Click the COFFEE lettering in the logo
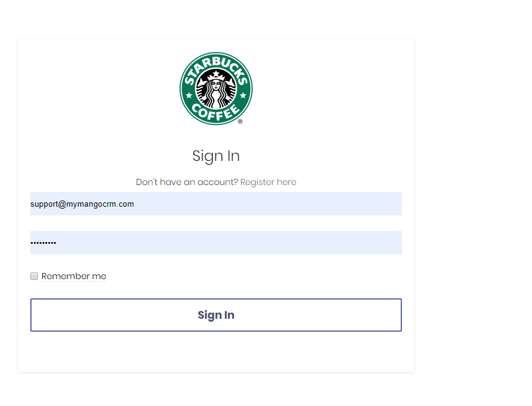The height and width of the screenshot is (406, 532). [x=216, y=113]
